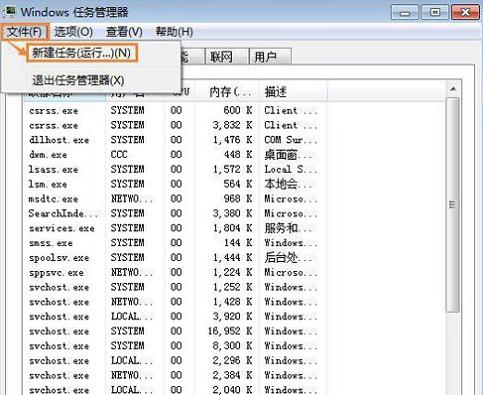Click the lsm.exe process name
This screenshot has width=483, height=395.
click(x=48, y=184)
